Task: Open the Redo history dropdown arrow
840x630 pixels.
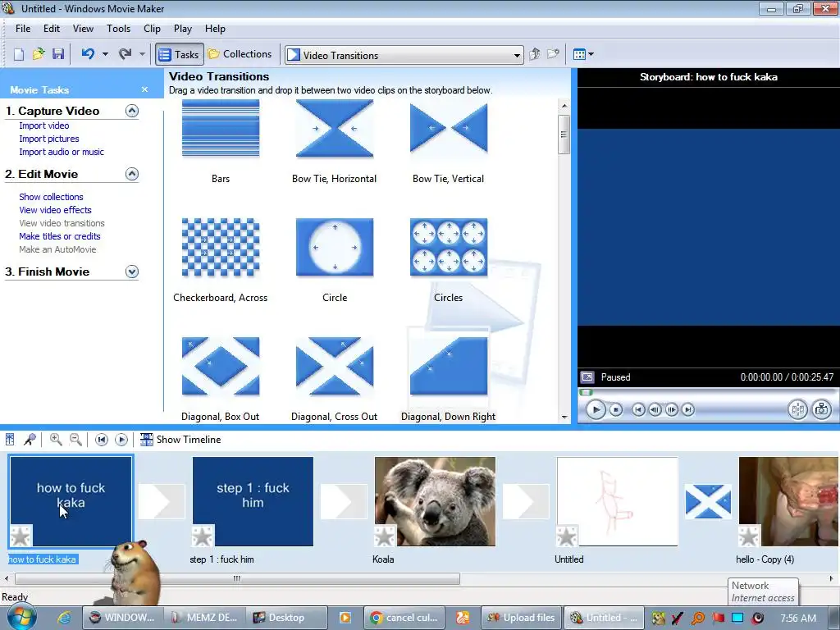Action: pyautogui.click(x=142, y=54)
